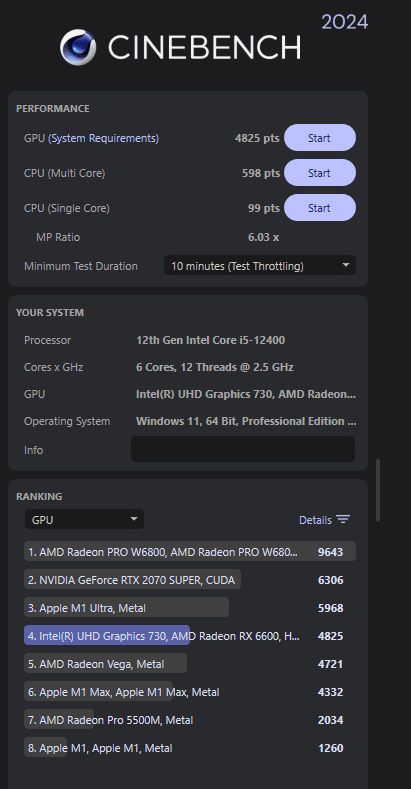Click the 4825 pts GPU score

pos(257,138)
